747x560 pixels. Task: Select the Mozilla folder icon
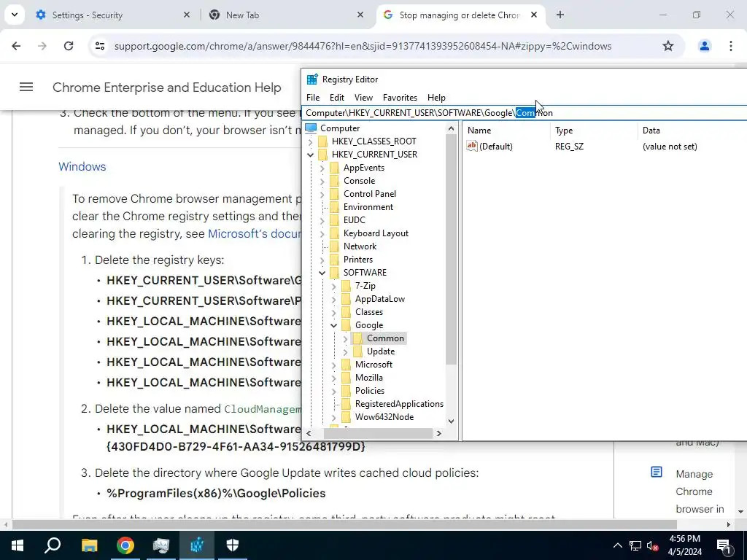(347, 378)
